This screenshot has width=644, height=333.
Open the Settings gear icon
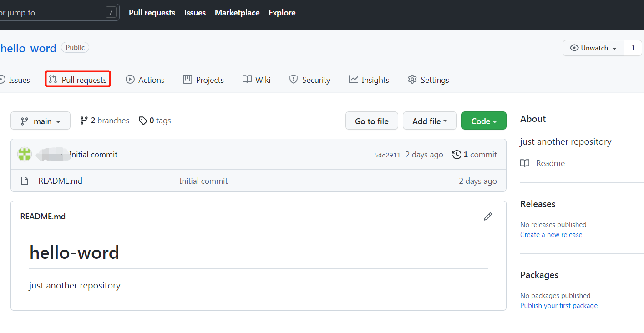coord(412,79)
